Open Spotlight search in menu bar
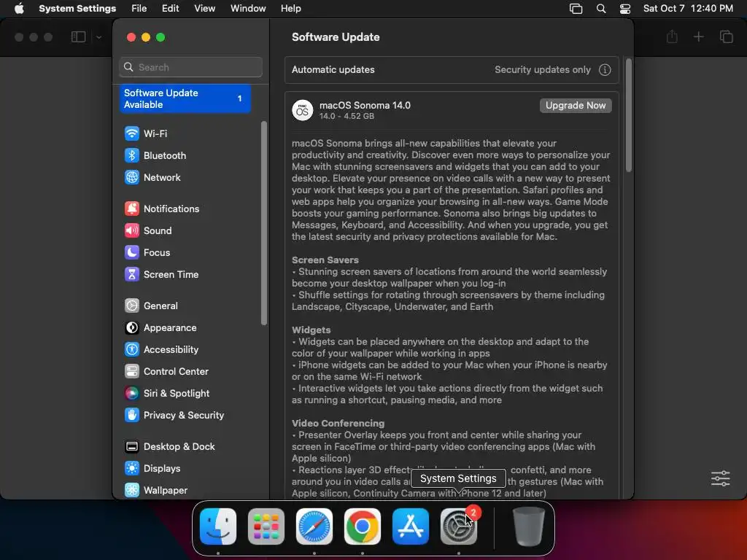 [601, 9]
